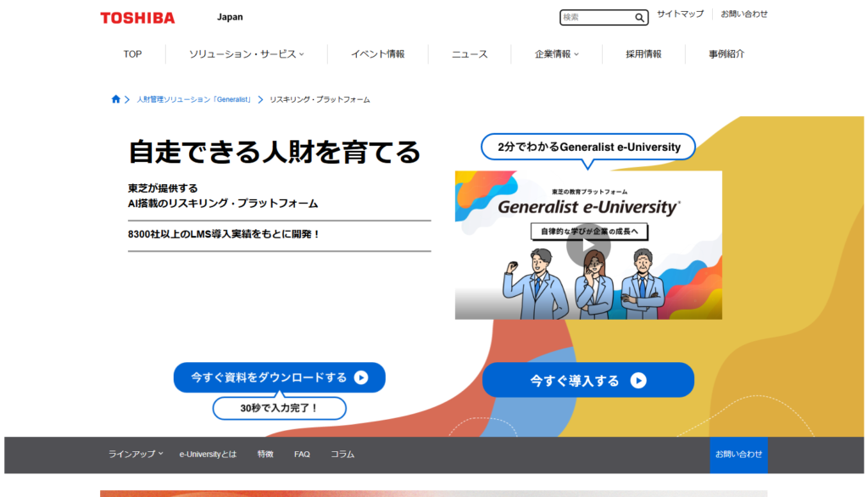Screen dimensions: 868x497
Task: Open the サイトマップ link
Action: 681,14
